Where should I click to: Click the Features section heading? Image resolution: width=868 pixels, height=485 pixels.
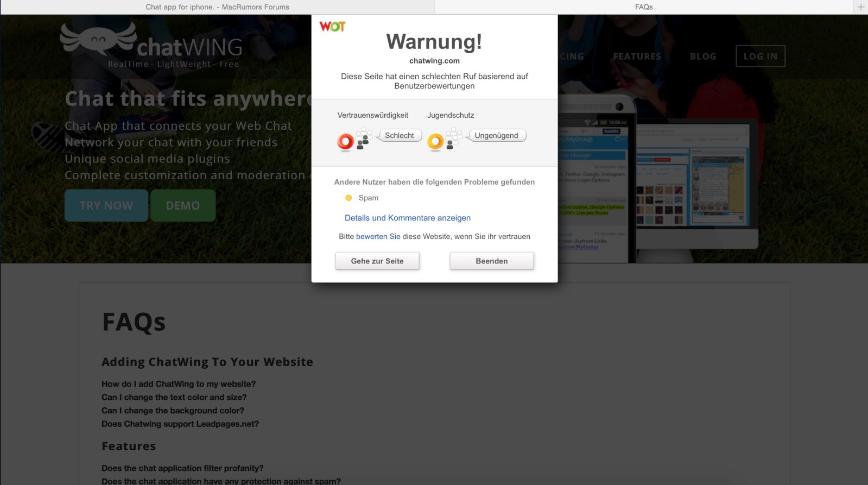(x=129, y=446)
